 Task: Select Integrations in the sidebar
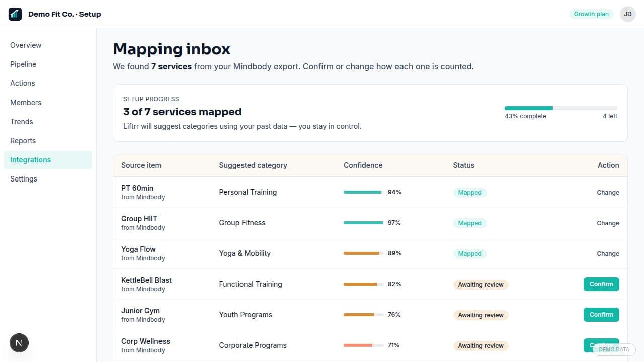(x=48, y=160)
